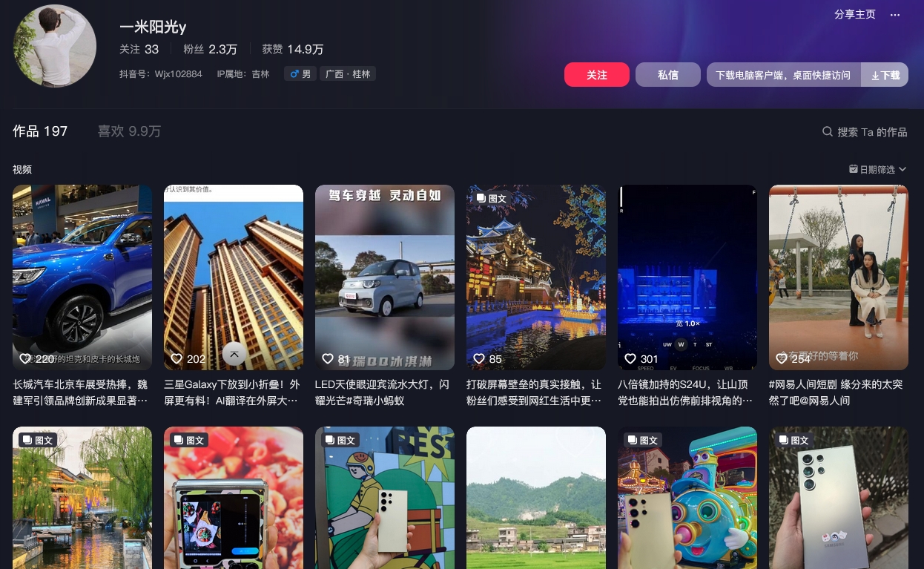Click the search magnifier icon
This screenshot has width=924, height=569.
(828, 131)
